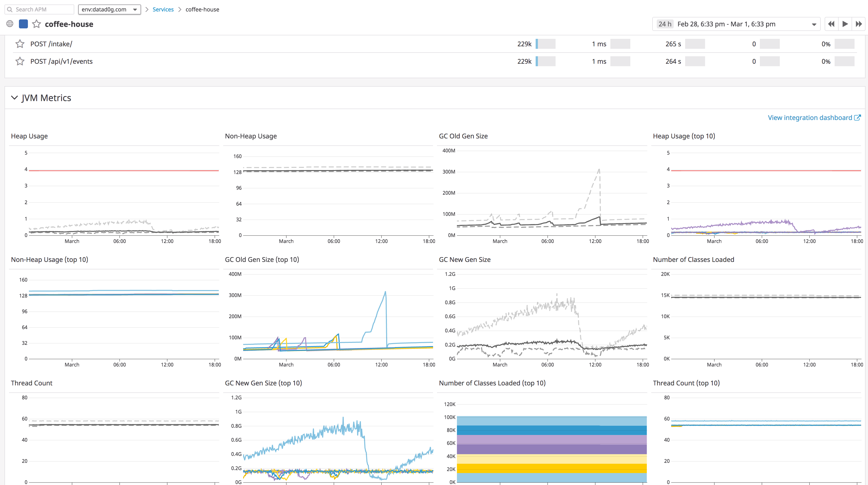Click the 265 s total time value
This screenshot has width=868, height=485.
click(673, 44)
